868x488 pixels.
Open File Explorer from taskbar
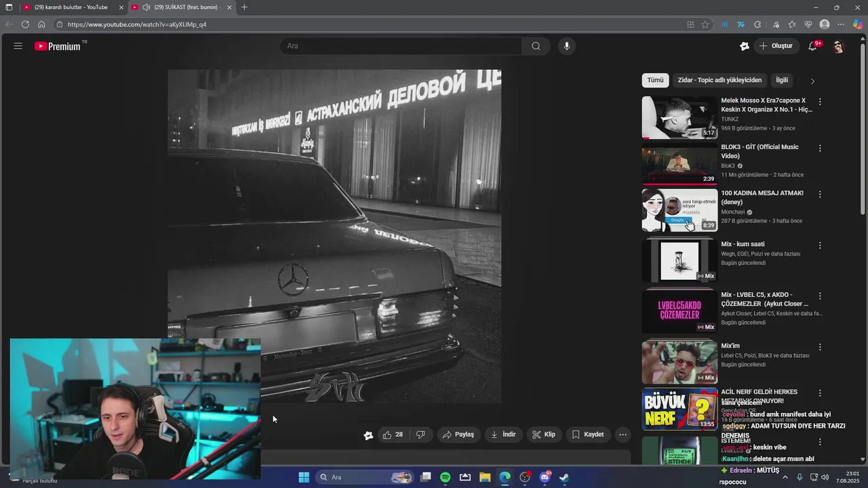pos(485,477)
